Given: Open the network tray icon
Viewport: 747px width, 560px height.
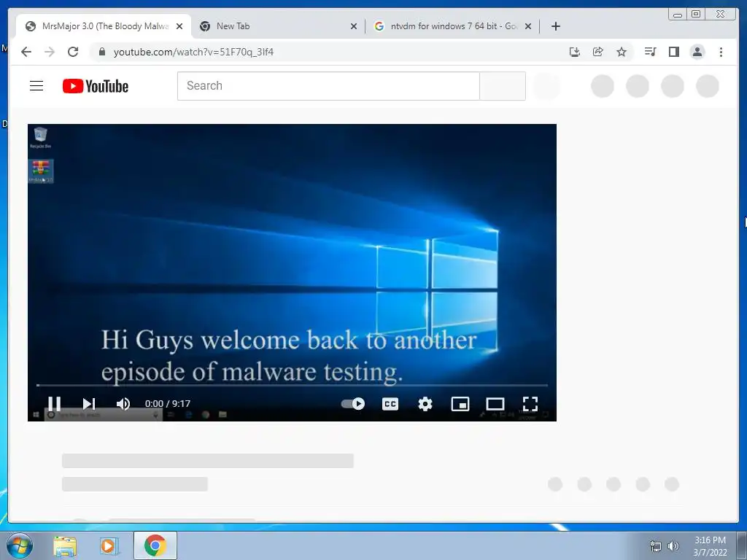Looking at the screenshot, I should [x=656, y=546].
